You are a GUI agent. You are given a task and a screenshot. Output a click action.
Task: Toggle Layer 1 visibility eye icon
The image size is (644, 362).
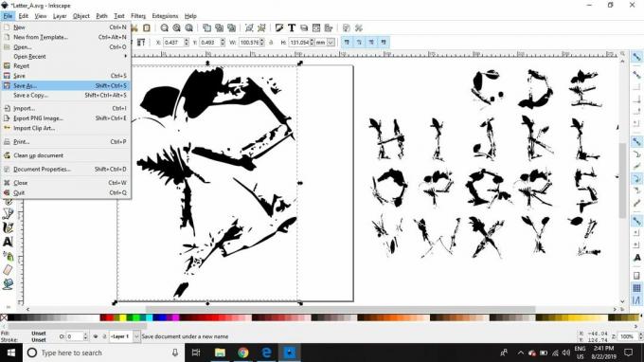click(96, 336)
